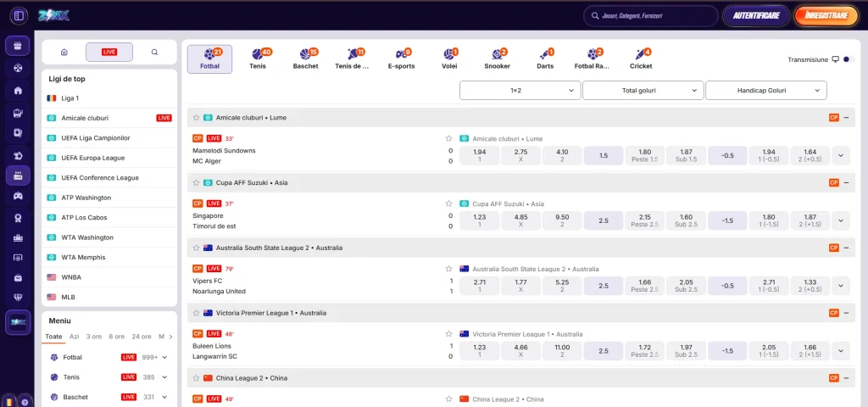Favorite the Singapore vs Timorul de est match star

click(449, 203)
